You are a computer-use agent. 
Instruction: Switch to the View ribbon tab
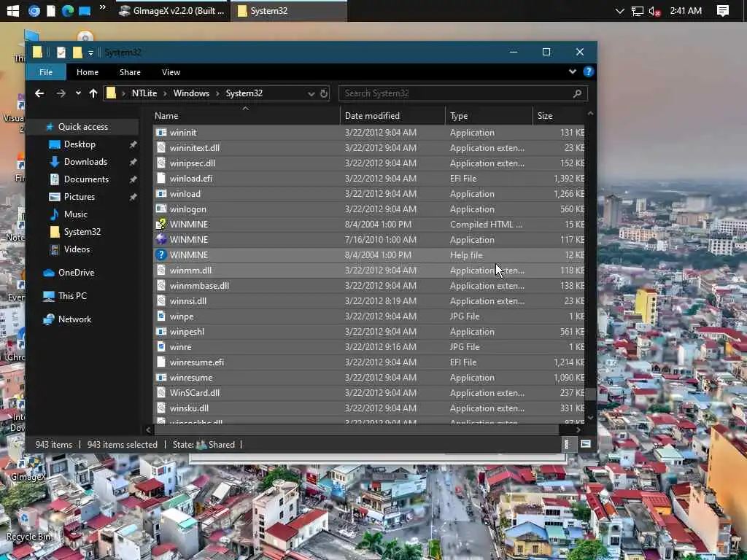[171, 72]
